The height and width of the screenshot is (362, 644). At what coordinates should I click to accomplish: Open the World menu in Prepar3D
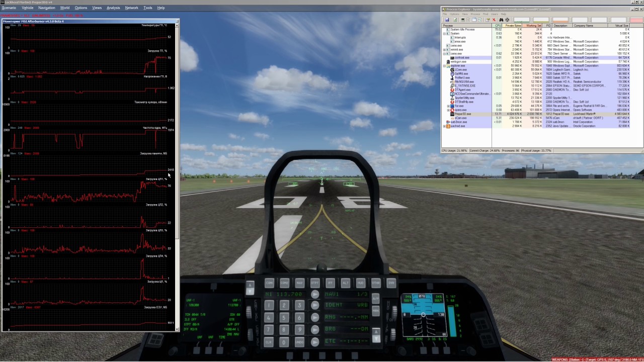coord(65,8)
